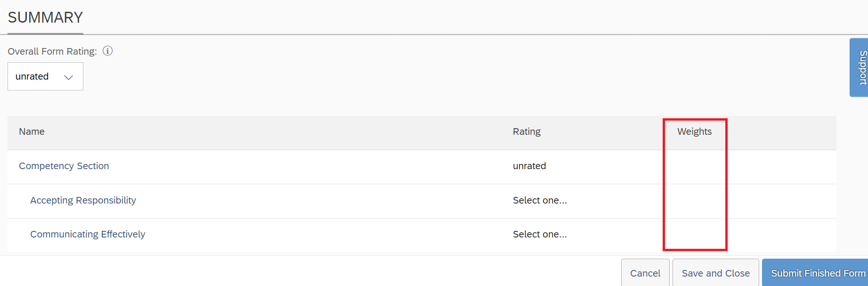Click the Cancel button
The height and width of the screenshot is (286, 868).
coord(645,273)
